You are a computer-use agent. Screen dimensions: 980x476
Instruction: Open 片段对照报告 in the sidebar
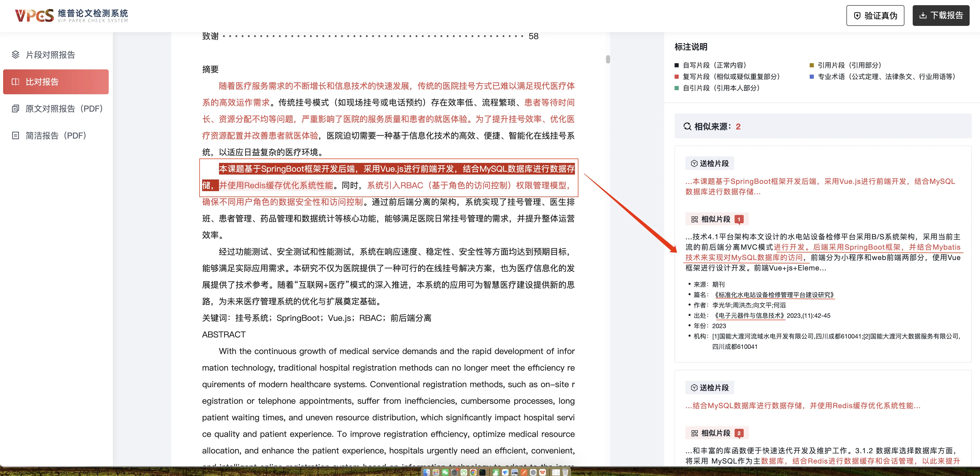click(x=50, y=55)
